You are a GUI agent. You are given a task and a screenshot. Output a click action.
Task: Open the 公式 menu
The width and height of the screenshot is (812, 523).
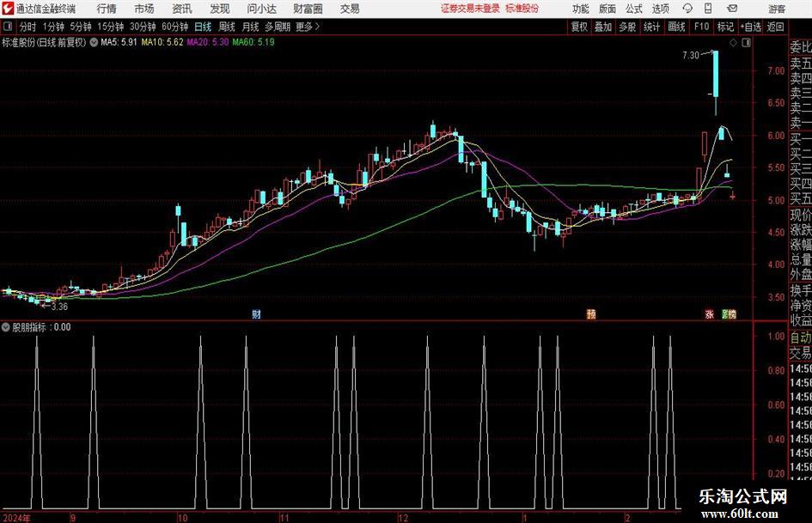(634, 9)
